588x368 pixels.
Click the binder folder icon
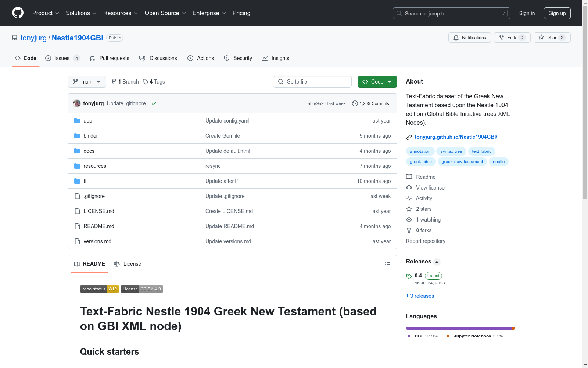pos(77,136)
